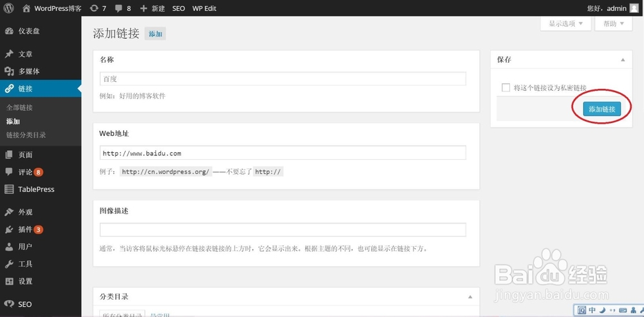Go to 全部链接 submenu
This screenshot has height=317, width=644.
19,108
